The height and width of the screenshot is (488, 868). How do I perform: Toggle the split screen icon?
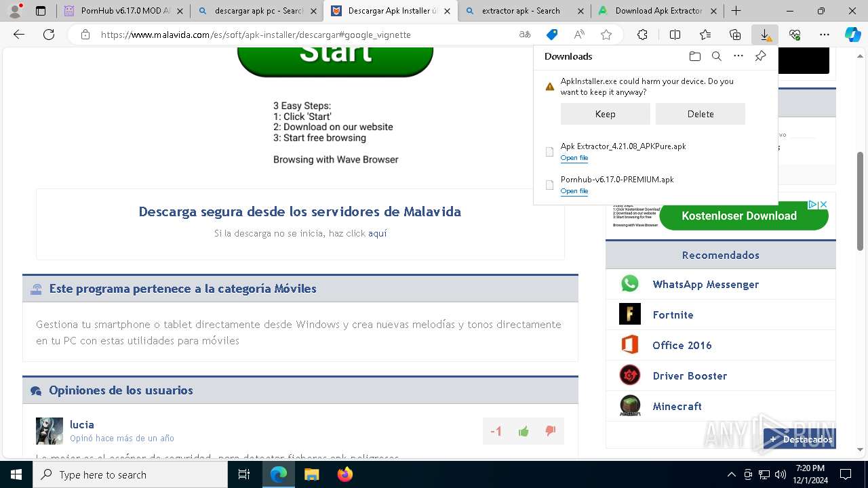click(675, 35)
